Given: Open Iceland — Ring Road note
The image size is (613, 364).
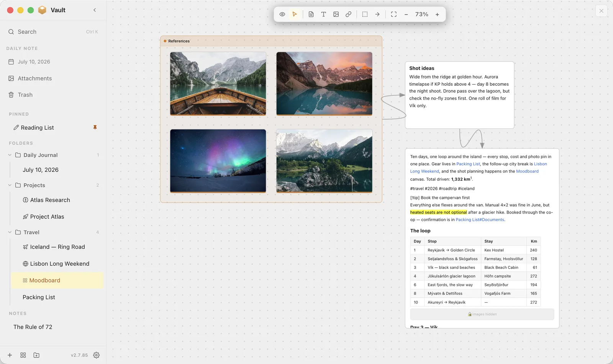Looking at the screenshot, I should [57, 247].
